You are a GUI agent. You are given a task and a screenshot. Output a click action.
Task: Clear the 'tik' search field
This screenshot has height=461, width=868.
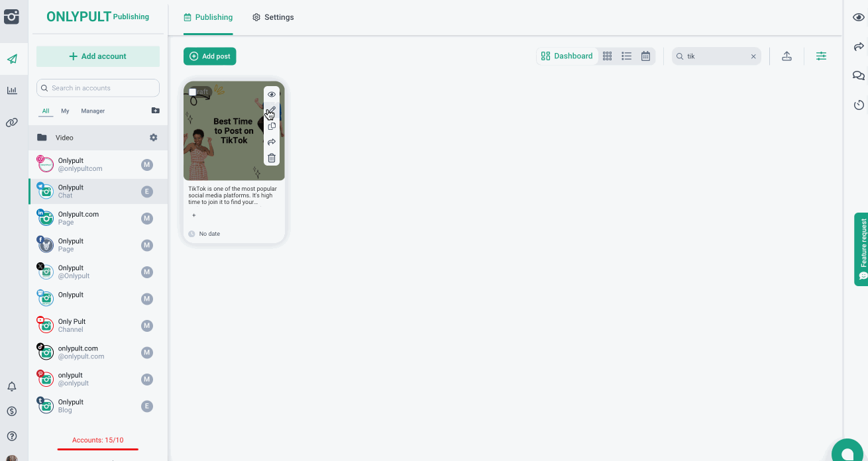tap(753, 57)
